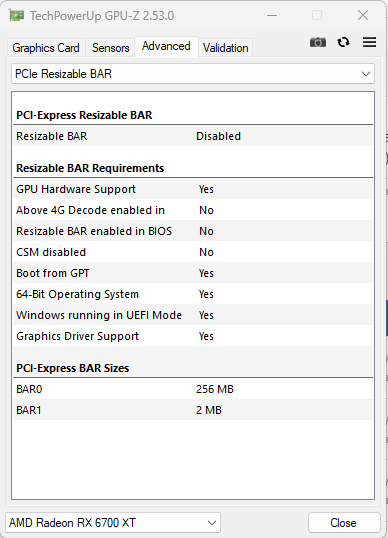The image size is (388, 538).
Task: Select the BAR1 2 MB row
Action: (193, 410)
